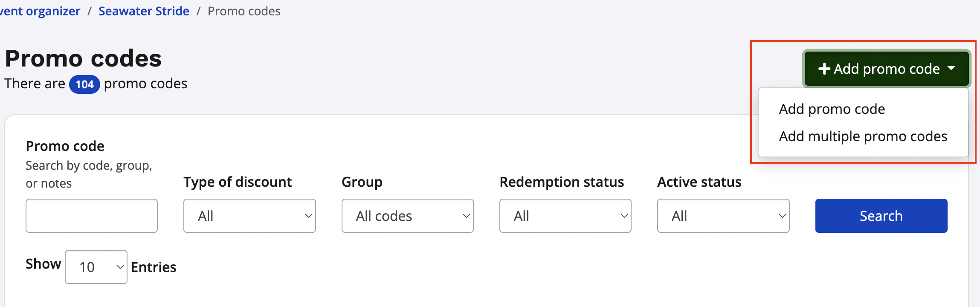
Task: Click the 104 promo codes count badge
Action: pos(84,84)
